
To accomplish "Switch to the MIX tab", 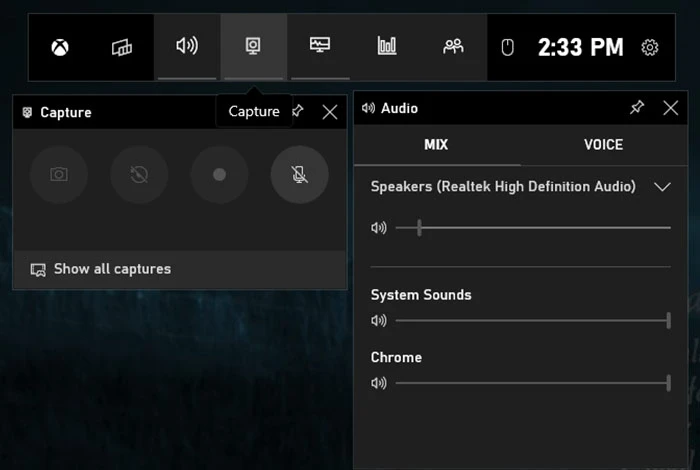I will pyautogui.click(x=436, y=145).
